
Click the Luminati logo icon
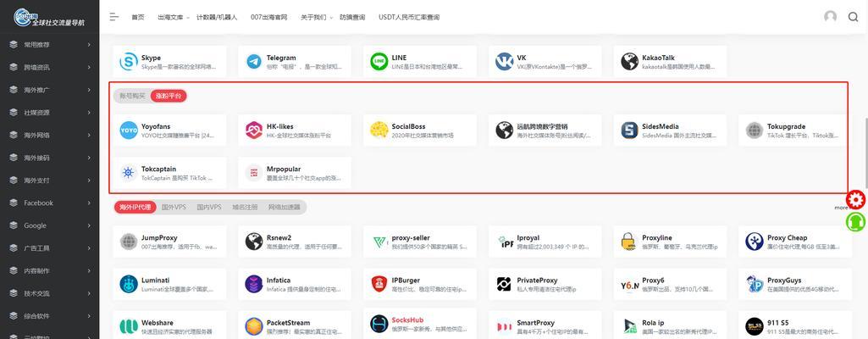tap(129, 284)
